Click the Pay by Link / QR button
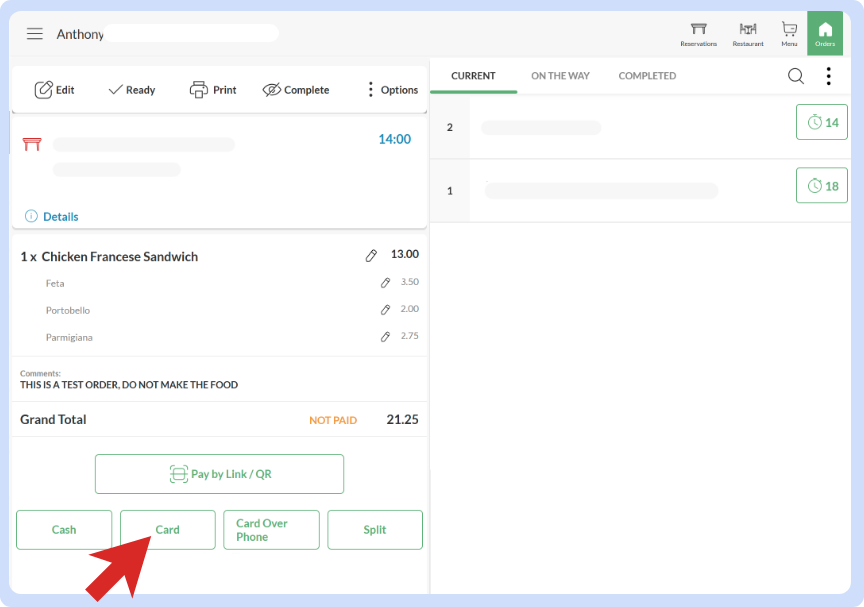Image resolution: width=864 pixels, height=607 pixels. (x=219, y=473)
